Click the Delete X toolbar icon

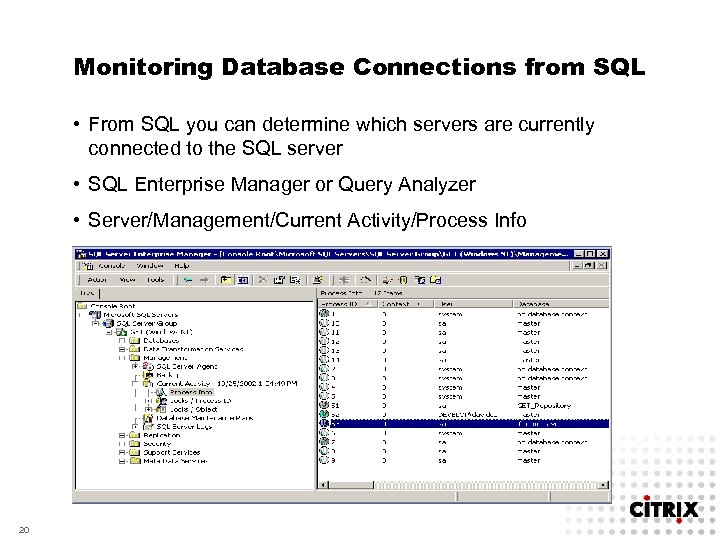click(263, 280)
